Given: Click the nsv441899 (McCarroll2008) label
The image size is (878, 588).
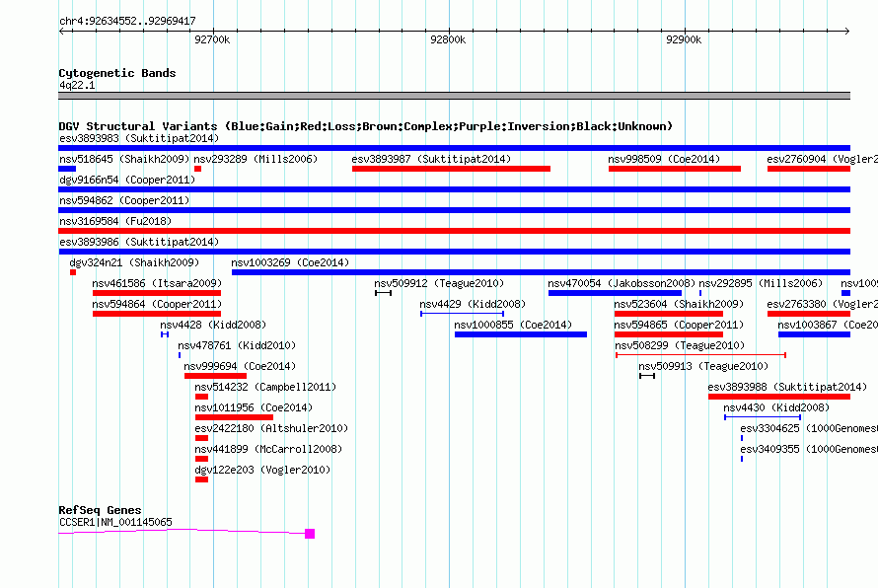Looking at the screenshot, I should point(268,449).
